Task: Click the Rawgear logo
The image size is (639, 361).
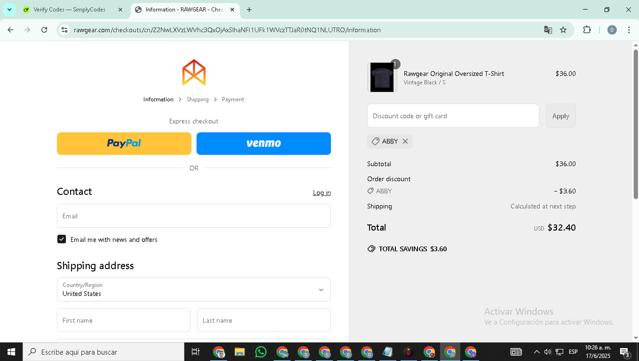Action: [194, 73]
